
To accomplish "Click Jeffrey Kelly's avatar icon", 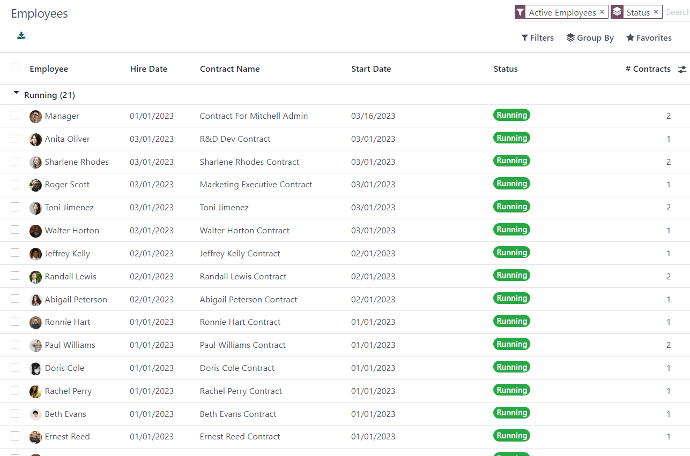I will click(36, 254).
